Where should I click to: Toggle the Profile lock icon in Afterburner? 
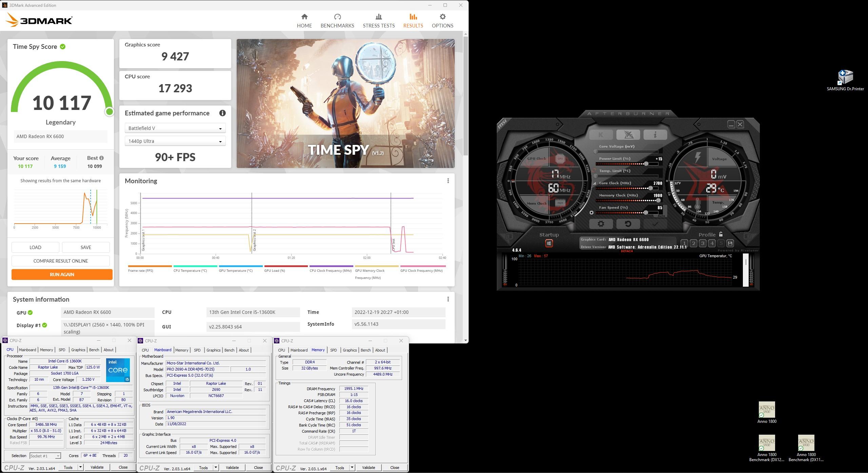pos(721,234)
